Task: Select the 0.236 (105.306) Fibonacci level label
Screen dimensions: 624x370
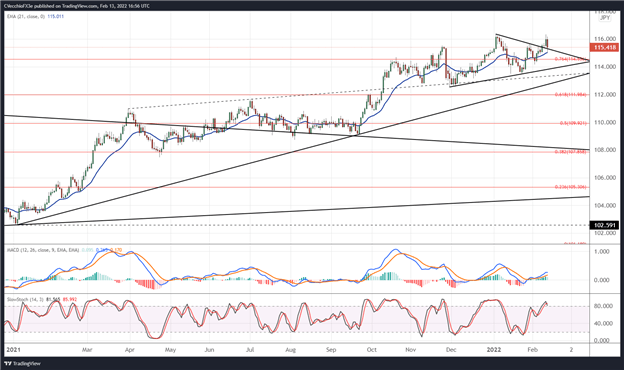Action: coord(570,187)
